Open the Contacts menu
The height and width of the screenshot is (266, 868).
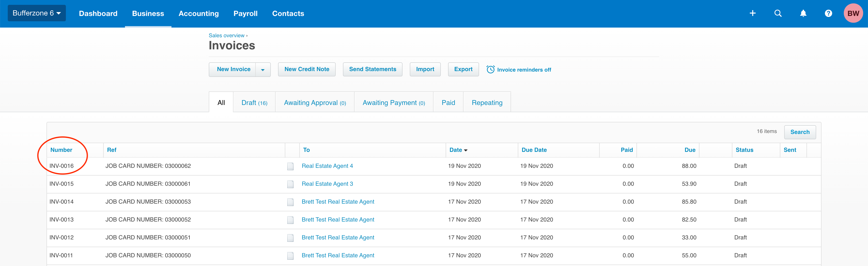coord(288,14)
